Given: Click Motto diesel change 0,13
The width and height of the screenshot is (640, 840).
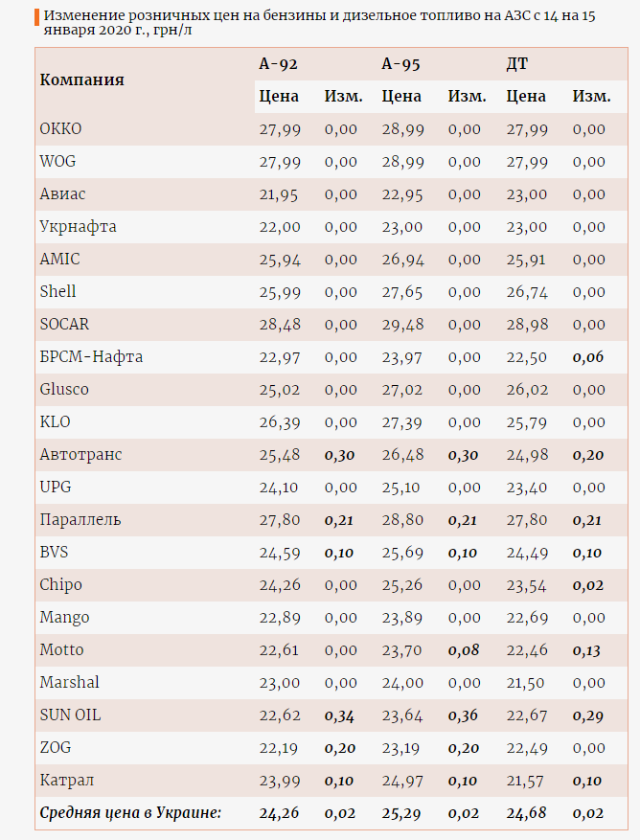Looking at the screenshot, I should [587, 650].
